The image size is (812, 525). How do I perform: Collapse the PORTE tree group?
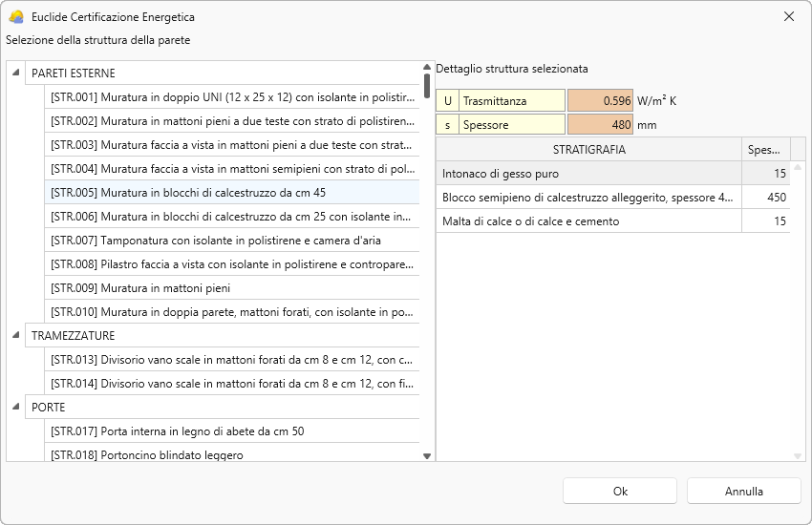(x=16, y=408)
